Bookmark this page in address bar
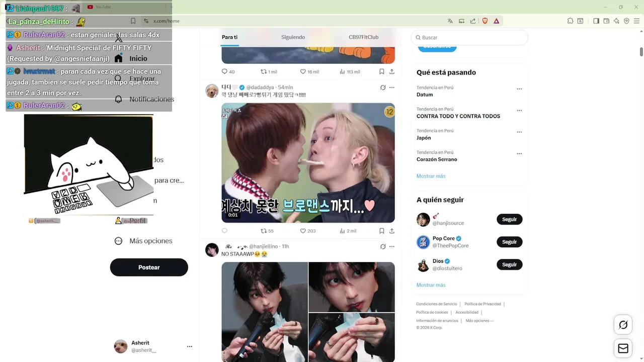Image resolution: width=644 pixels, height=362 pixels. tap(133, 21)
